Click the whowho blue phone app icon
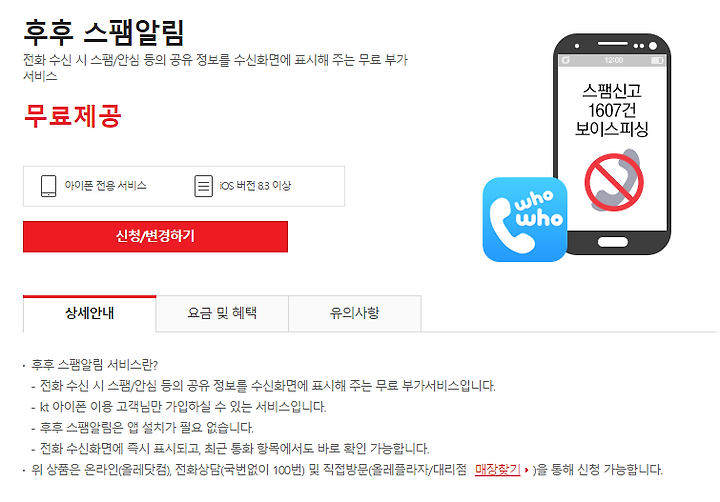Viewport: 720px width, 502px height. [525, 219]
